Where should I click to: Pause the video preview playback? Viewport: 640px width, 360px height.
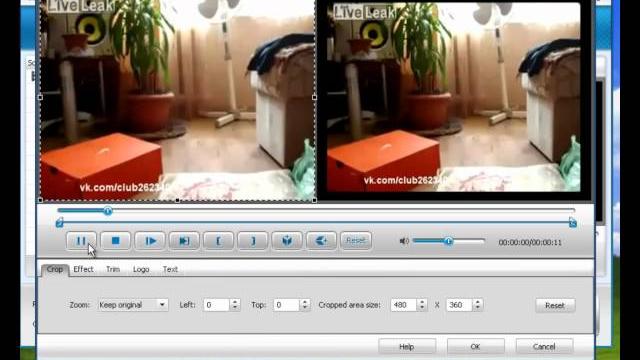(x=81, y=241)
